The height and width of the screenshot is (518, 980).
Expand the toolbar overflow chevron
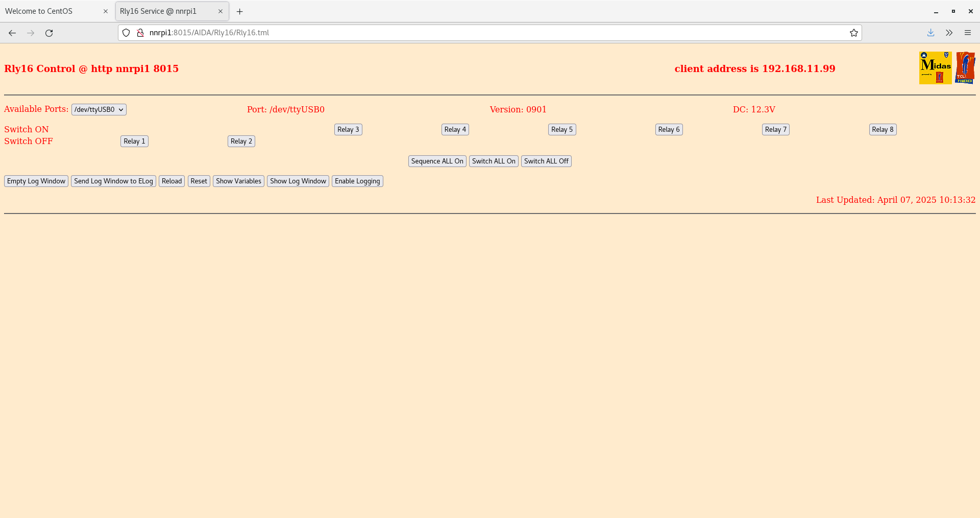pos(949,33)
